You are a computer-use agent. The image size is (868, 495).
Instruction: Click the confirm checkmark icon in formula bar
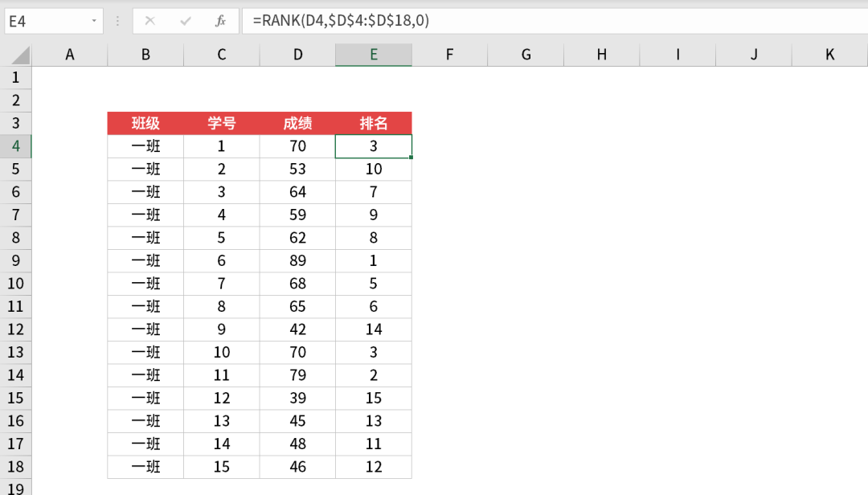(x=186, y=21)
